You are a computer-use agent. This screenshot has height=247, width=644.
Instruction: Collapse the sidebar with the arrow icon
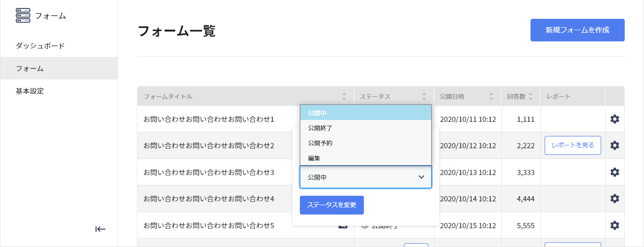(100, 229)
